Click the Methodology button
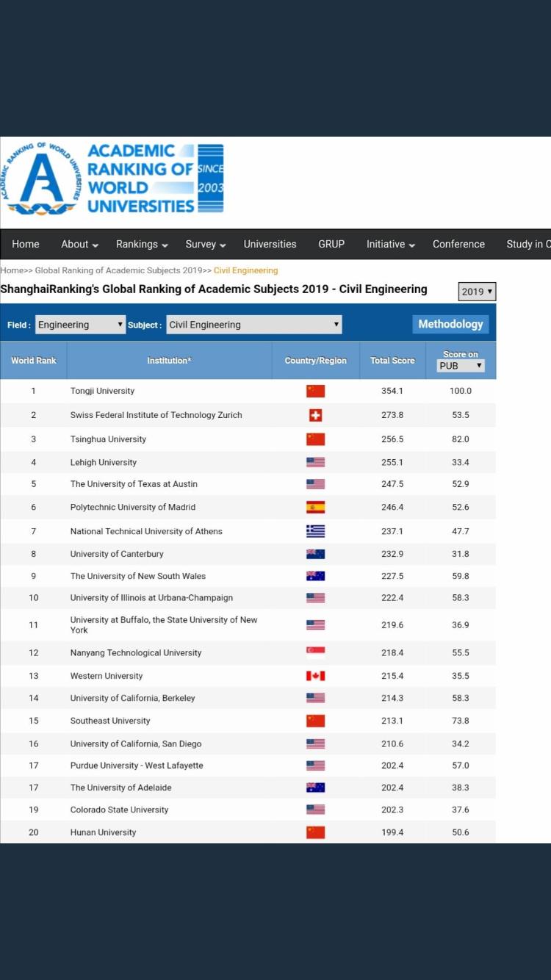This screenshot has width=551, height=980. pyautogui.click(x=450, y=324)
